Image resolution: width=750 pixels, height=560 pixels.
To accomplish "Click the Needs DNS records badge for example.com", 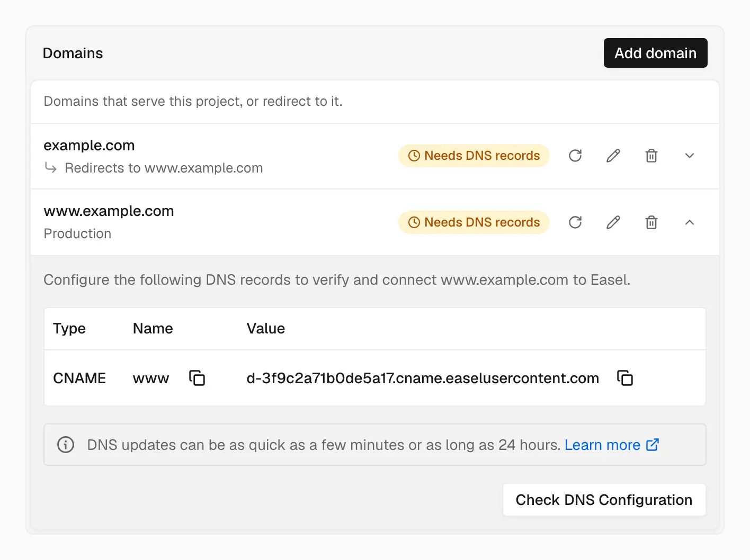I will pos(474,156).
